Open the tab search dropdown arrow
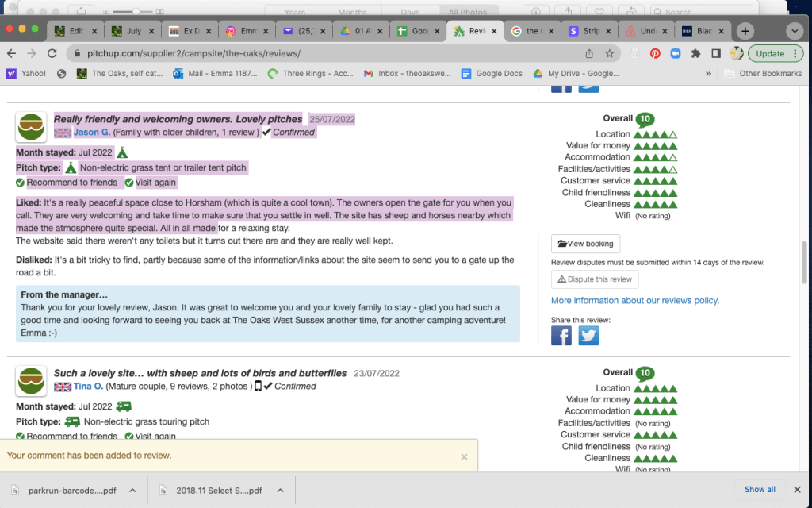 (795, 31)
